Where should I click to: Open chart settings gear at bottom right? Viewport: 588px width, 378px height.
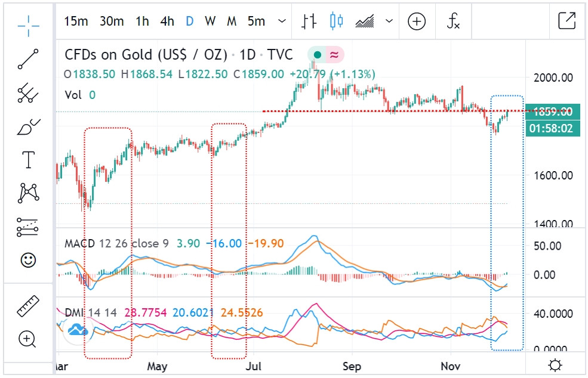[x=555, y=365]
